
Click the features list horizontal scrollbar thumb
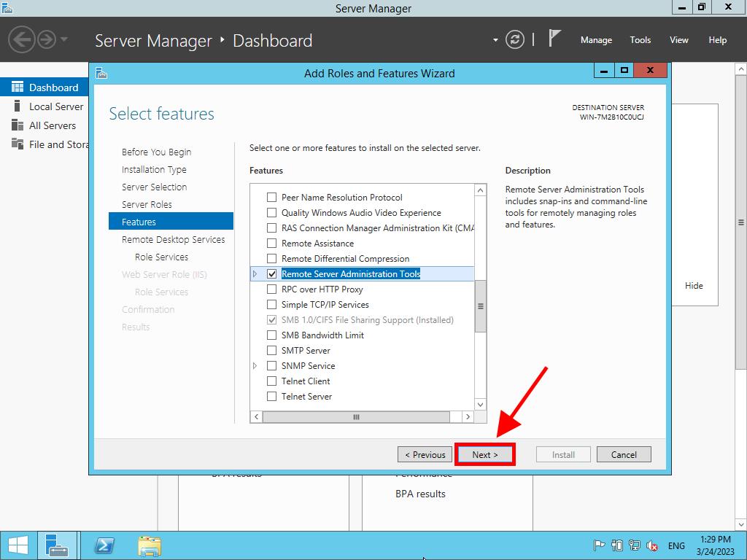pyautogui.click(x=356, y=416)
